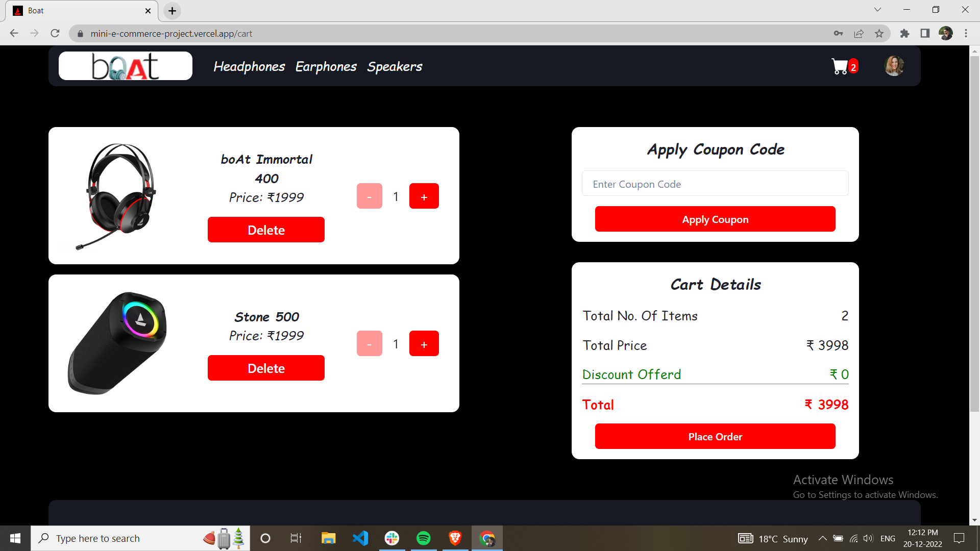
Task: Delete the Stone 500 from cart
Action: tap(265, 367)
